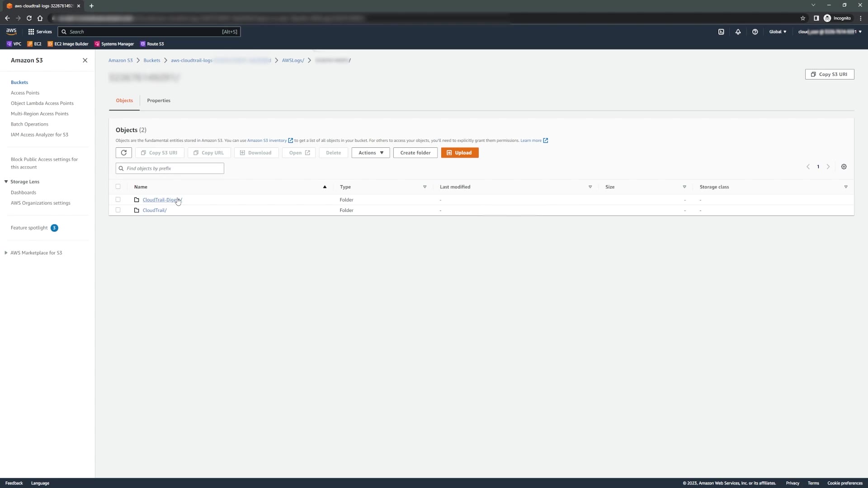Open the Services grid menu
This screenshot has height=488, width=868.
click(x=40, y=32)
